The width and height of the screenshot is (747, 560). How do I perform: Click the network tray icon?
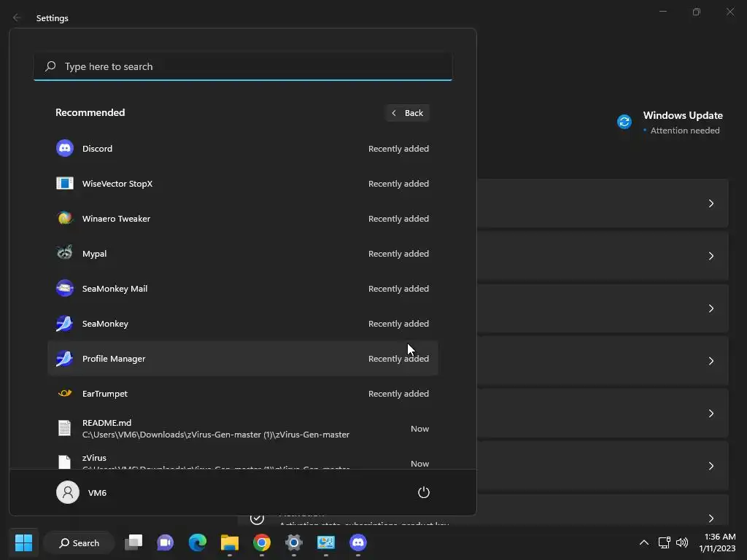pyautogui.click(x=664, y=542)
